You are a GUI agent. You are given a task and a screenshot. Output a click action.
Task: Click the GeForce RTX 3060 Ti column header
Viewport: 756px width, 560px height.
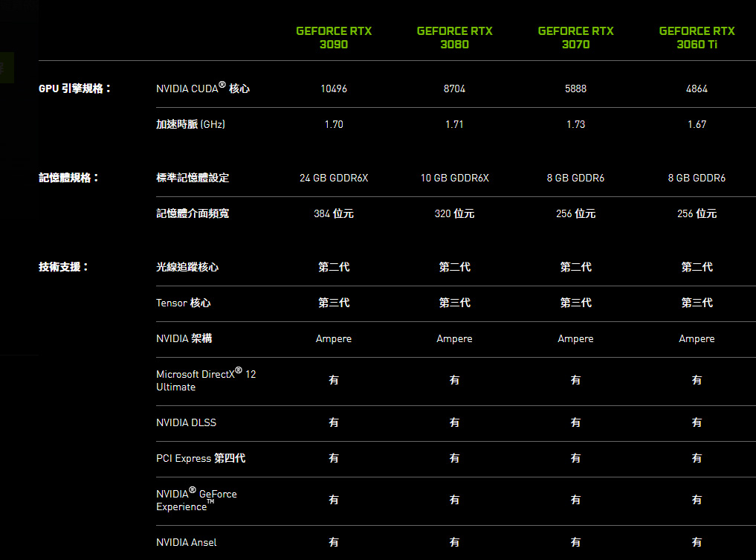point(697,38)
